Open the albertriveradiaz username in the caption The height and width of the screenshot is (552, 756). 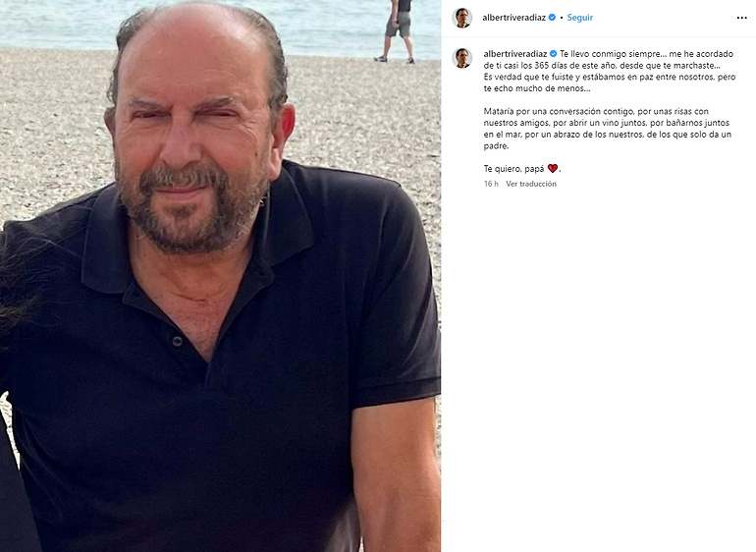pos(515,54)
